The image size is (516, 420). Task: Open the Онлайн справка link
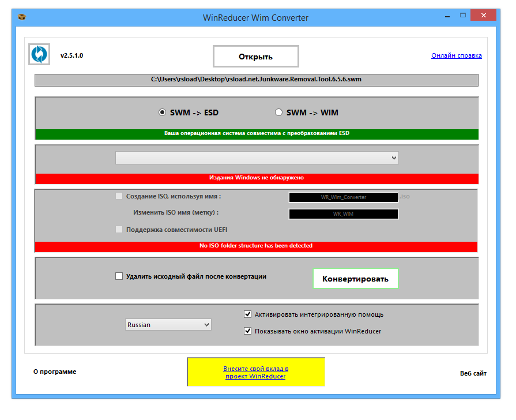(x=457, y=55)
